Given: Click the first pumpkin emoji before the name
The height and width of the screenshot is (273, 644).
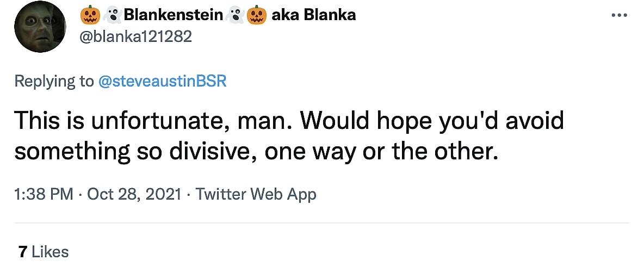Looking at the screenshot, I should [x=90, y=15].
